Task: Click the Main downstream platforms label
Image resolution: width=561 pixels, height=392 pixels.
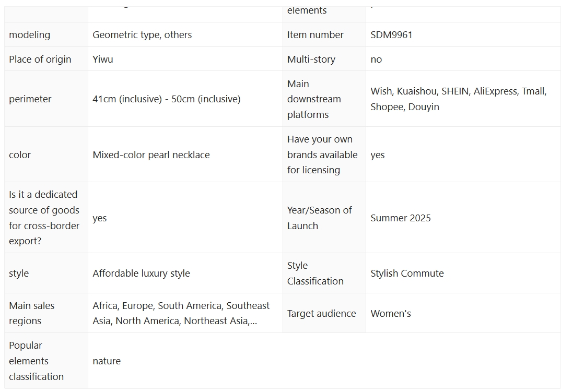Action: [313, 99]
